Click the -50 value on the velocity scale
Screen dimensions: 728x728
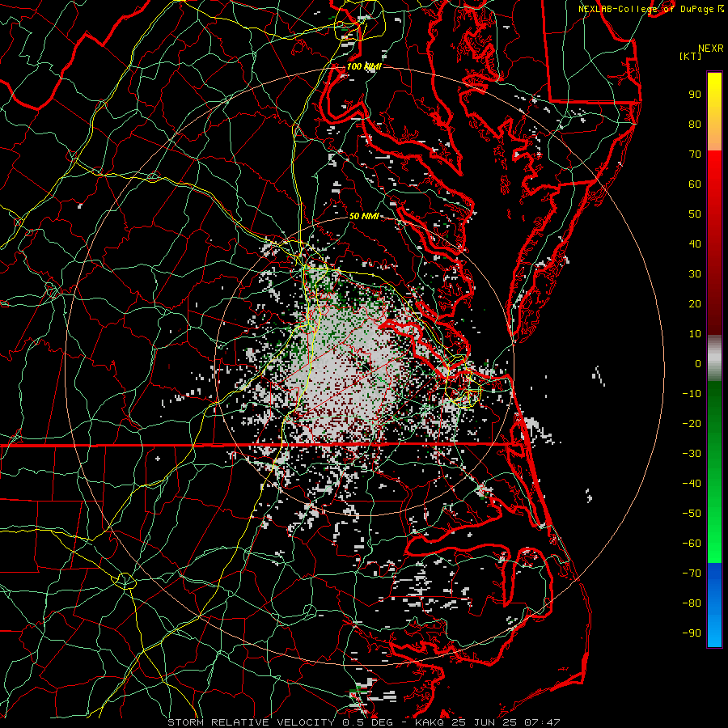click(x=692, y=514)
